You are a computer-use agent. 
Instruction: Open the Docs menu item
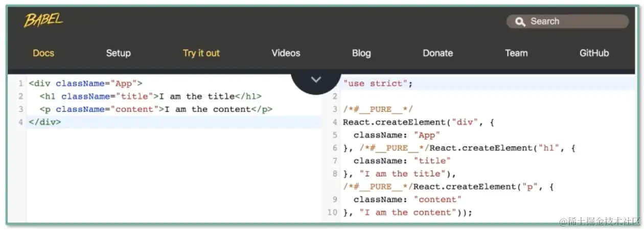[x=43, y=53]
